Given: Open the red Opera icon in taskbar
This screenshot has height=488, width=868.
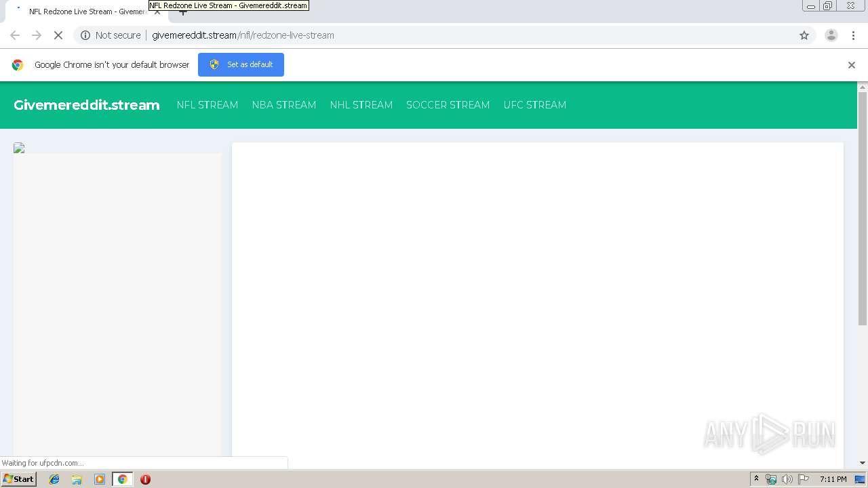Looking at the screenshot, I should pos(145,479).
